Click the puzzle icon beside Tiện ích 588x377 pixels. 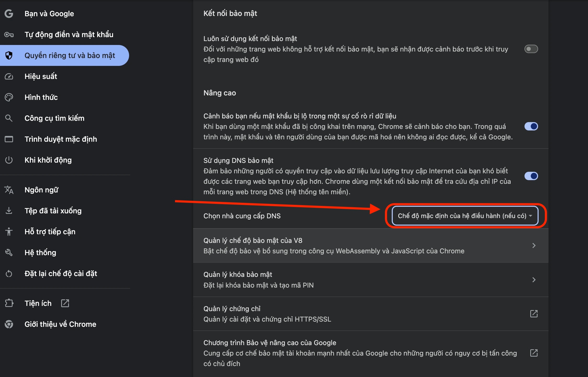(x=9, y=303)
